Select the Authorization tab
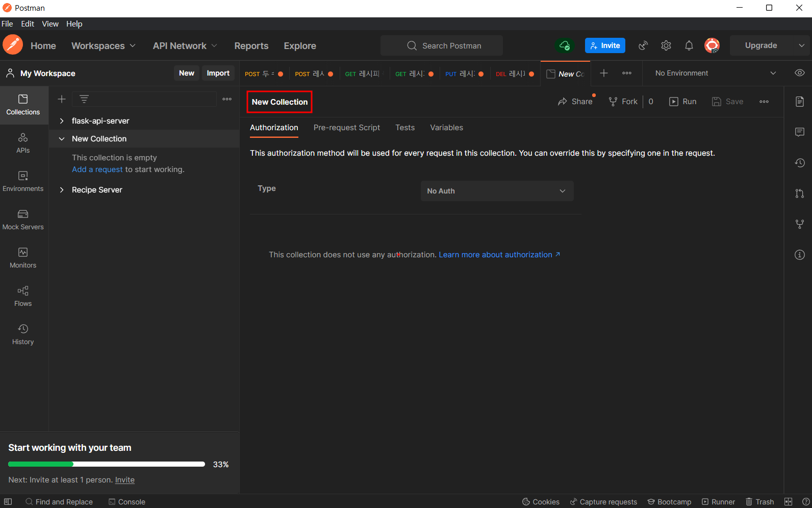This screenshot has height=508, width=812. click(x=274, y=128)
